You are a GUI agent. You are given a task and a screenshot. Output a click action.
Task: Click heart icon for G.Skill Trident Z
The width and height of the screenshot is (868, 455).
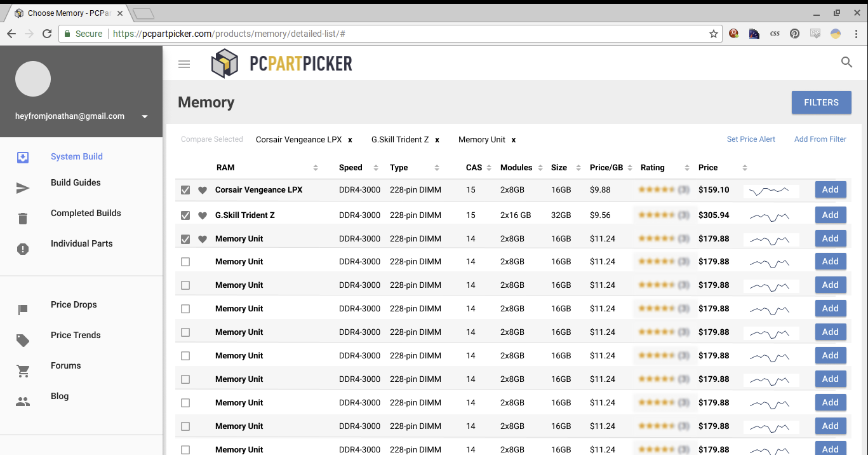coord(203,215)
